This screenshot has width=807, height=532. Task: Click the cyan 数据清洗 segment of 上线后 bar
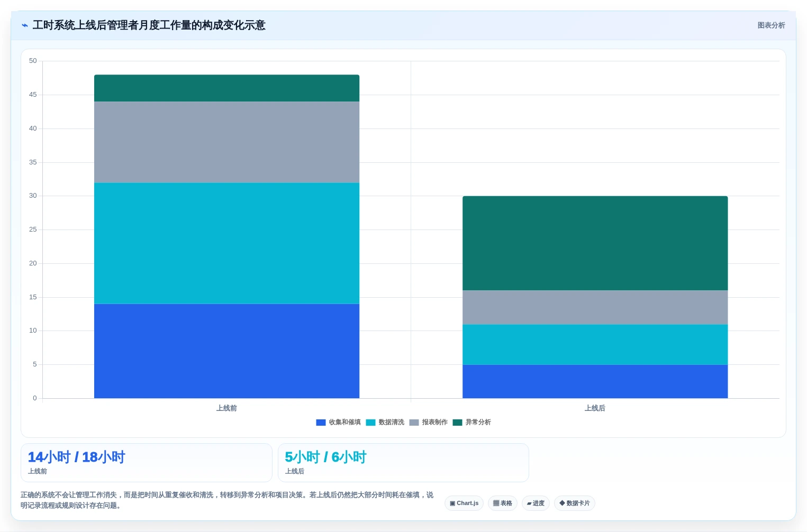tap(595, 345)
